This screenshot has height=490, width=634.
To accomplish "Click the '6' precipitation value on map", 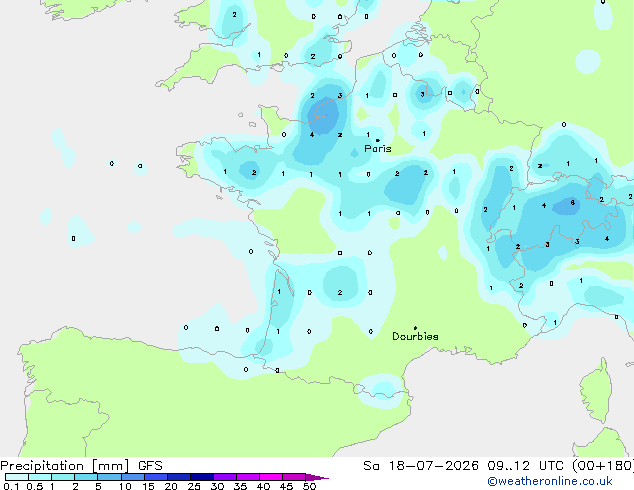I will pos(573,202).
